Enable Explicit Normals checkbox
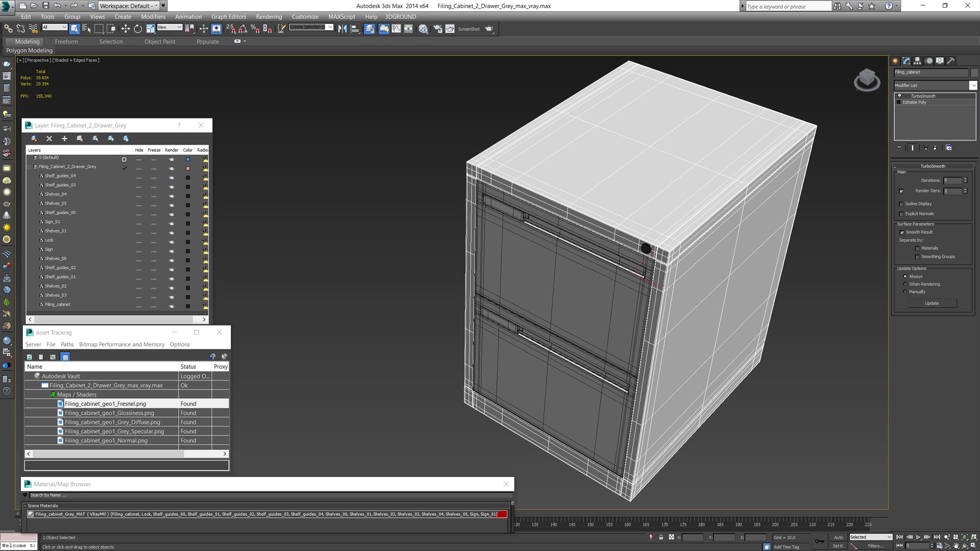Screen dimensions: 980x551 [x=901, y=214]
